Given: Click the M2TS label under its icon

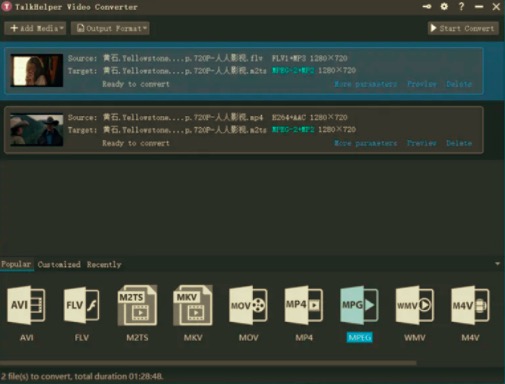Looking at the screenshot, I should 137,338.
